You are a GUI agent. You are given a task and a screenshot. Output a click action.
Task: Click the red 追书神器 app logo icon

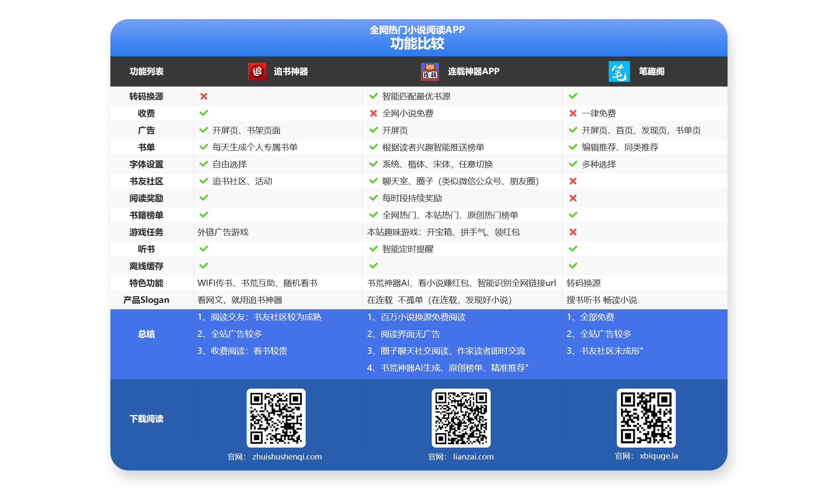257,71
